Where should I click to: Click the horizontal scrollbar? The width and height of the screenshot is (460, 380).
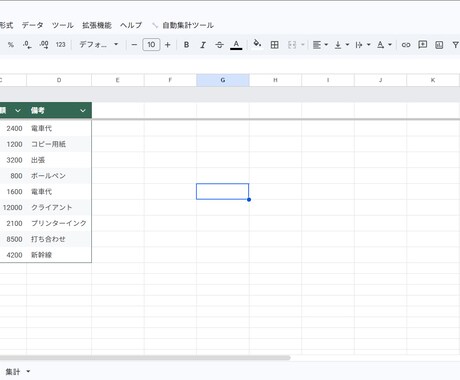[x=145, y=358]
